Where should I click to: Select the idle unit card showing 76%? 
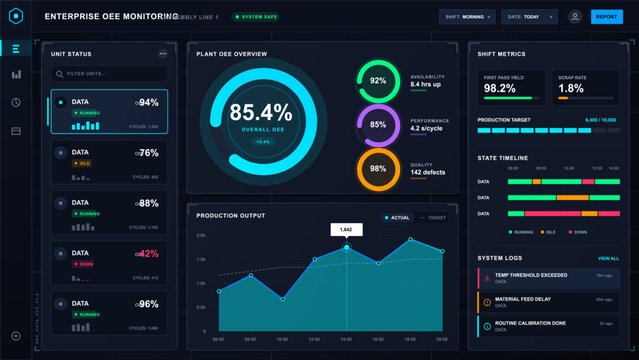point(109,162)
